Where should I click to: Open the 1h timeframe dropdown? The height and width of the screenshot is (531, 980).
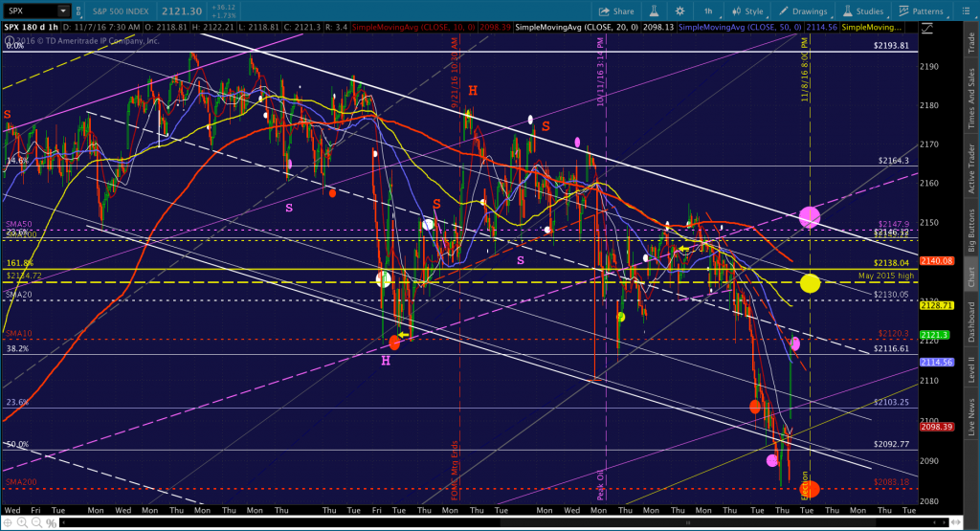click(x=711, y=11)
